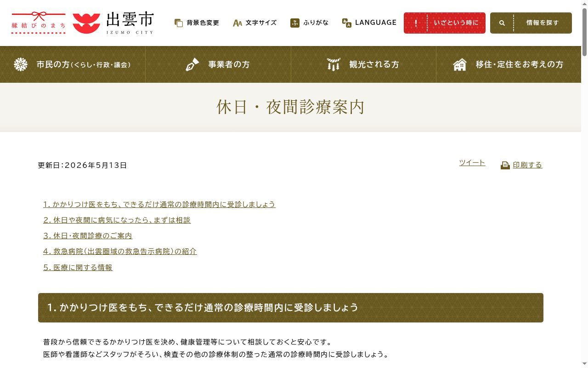Click the house icon beside 移住・定住
588x368 pixels.
tap(460, 64)
